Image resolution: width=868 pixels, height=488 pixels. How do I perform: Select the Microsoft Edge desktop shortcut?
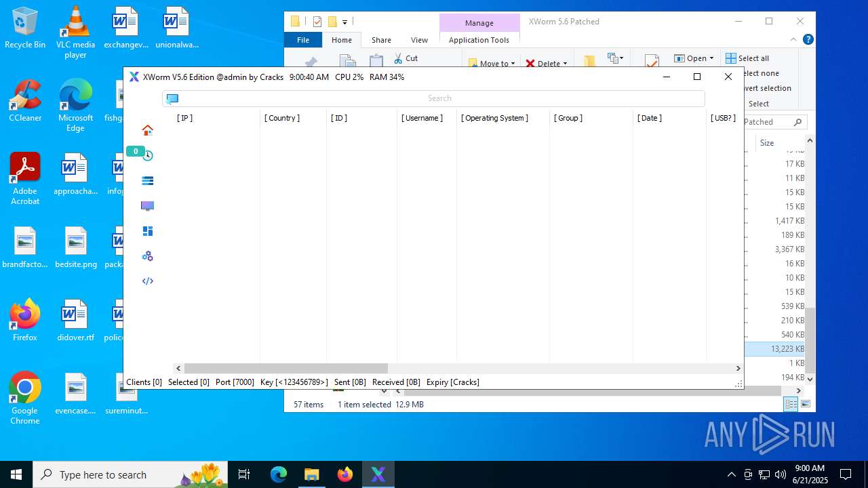click(x=75, y=106)
